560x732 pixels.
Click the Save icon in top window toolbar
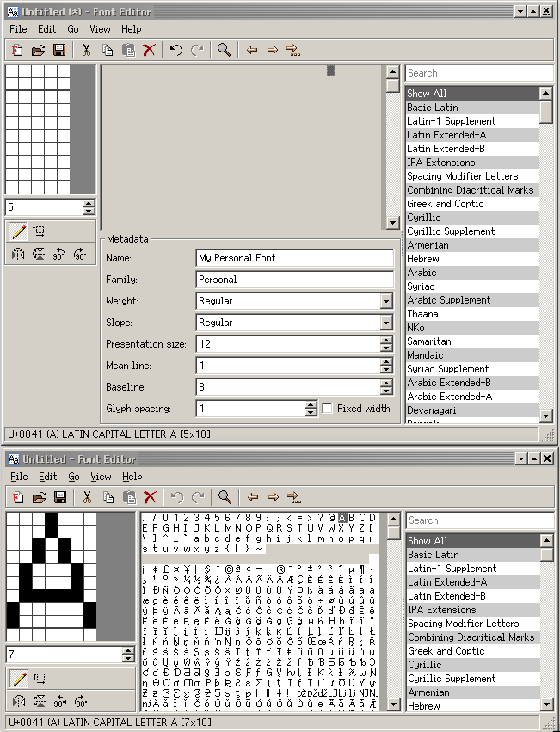coord(60,50)
